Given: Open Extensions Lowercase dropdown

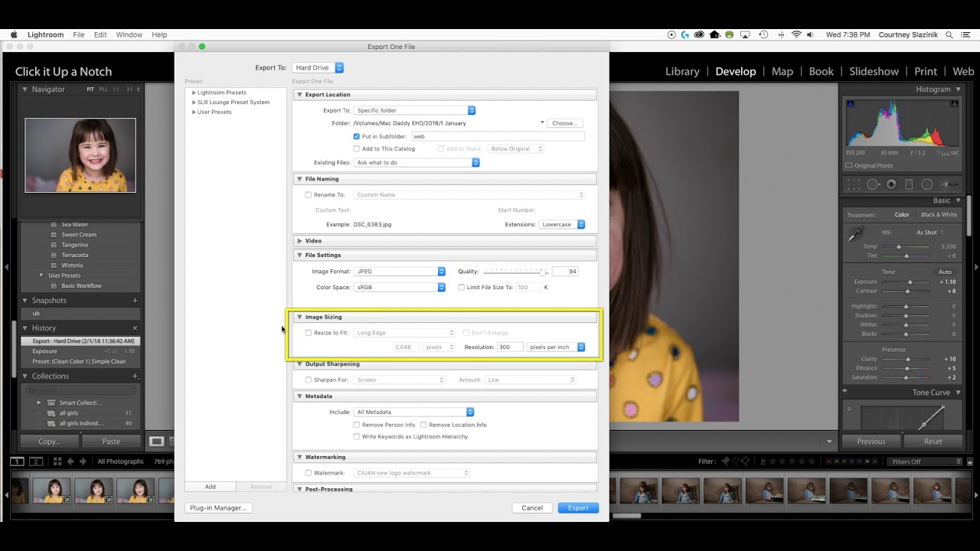Looking at the screenshot, I should pos(562,224).
